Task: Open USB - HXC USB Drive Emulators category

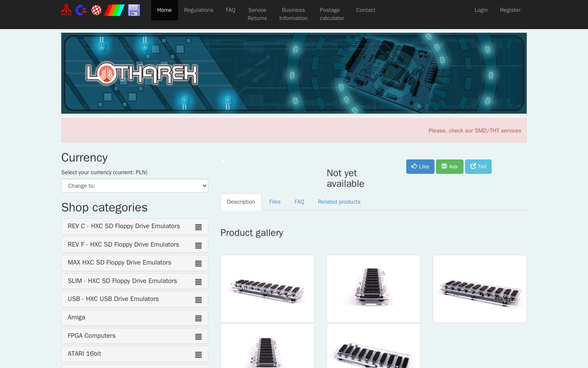Action: click(x=113, y=299)
